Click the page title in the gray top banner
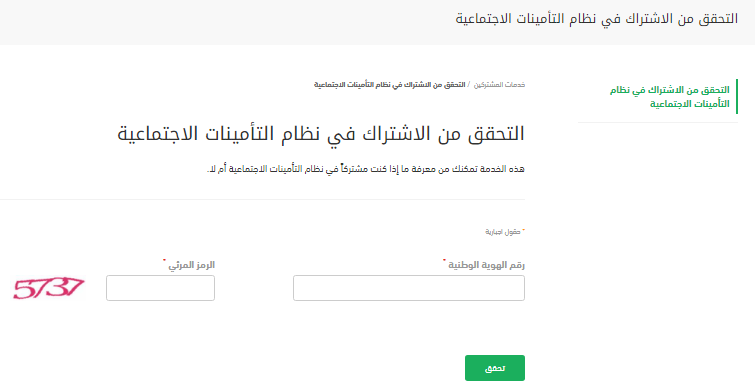This screenshot has height=387, width=755. point(597,19)
